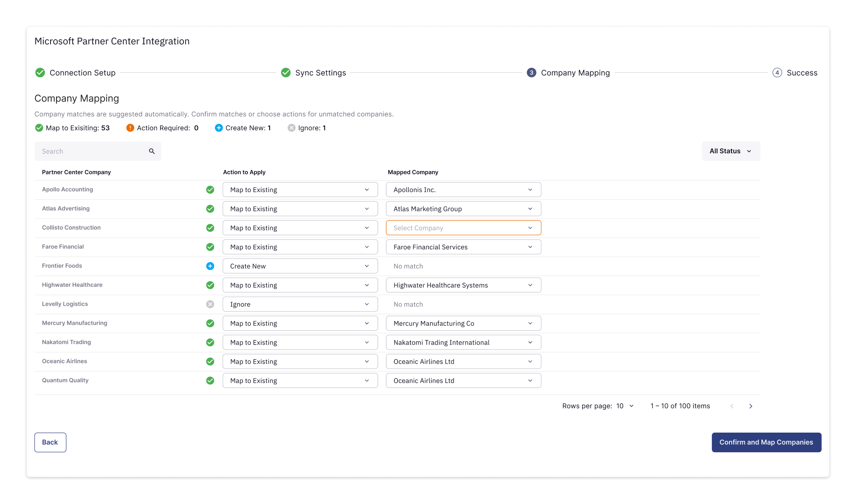The image size is (856, 504).
Task: Open the All Status filter dropdown
Action: point(731,151)
